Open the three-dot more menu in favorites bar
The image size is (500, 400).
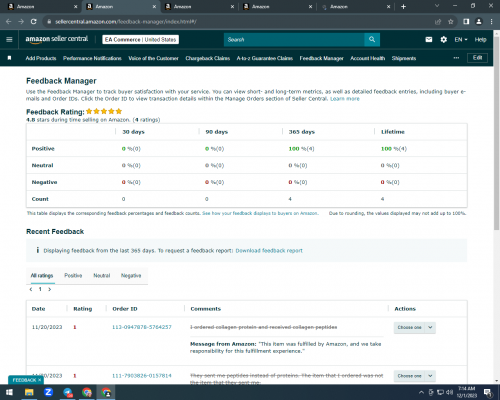[456, 58]
